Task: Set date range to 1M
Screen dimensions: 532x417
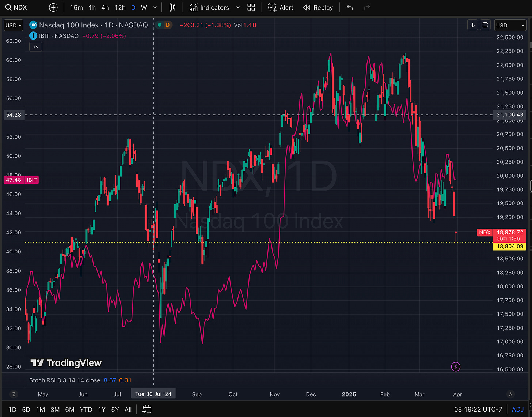Action: (x=41, y=409)
